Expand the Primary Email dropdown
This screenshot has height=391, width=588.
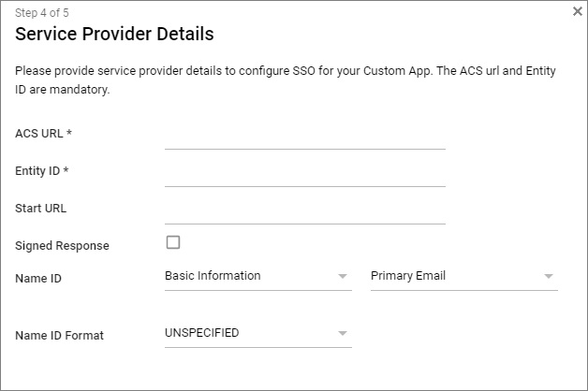[463, 276]
